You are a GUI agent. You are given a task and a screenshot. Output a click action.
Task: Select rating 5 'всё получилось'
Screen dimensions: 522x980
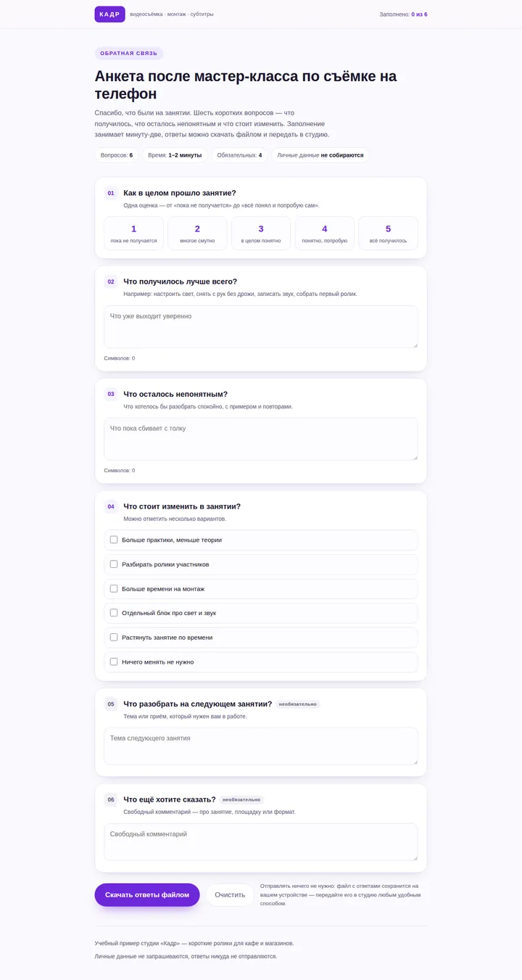coord(388,233)
